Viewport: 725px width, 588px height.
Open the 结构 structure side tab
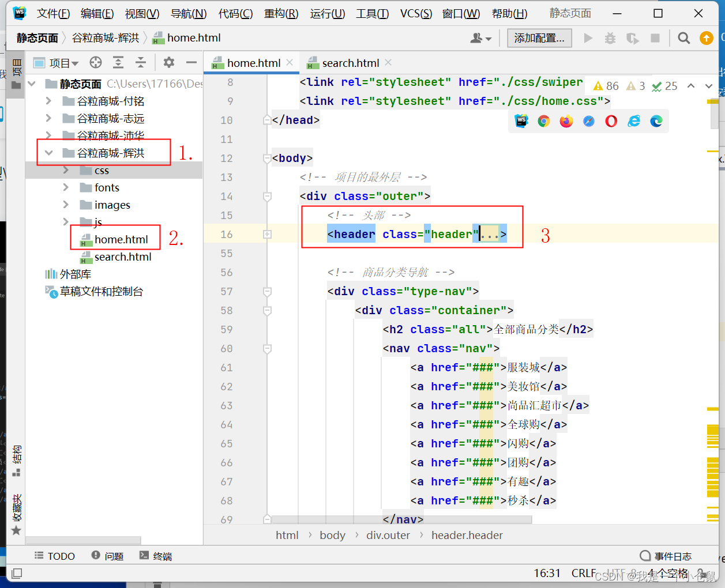[17, 460]
